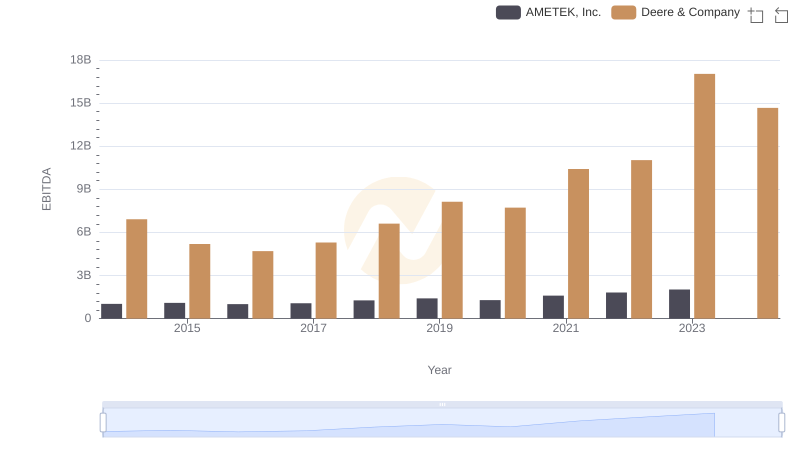The image size is (800, 461).
Task: Click the 2017 x-axis label
Action: point(313,328)
